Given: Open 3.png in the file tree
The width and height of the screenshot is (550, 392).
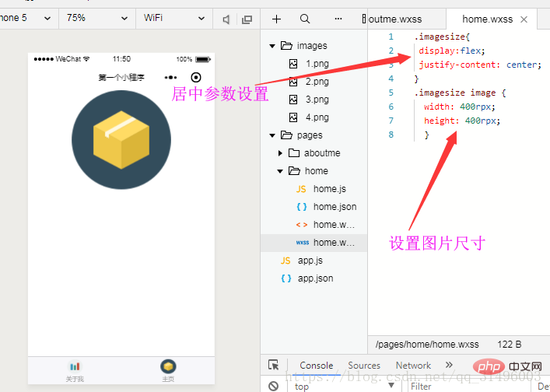Looking at the screenshot, I should [x=317, y=100].
